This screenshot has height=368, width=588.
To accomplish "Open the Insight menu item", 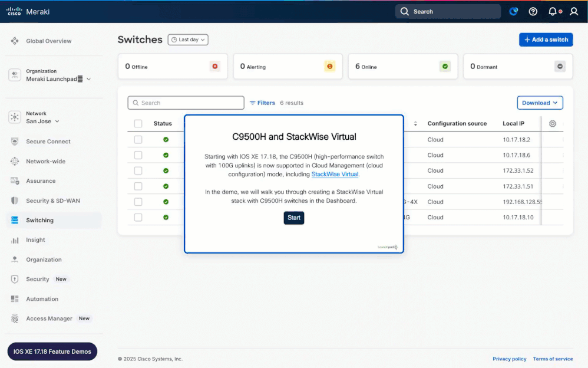I will pyautogui.click(x=35, y=240).
